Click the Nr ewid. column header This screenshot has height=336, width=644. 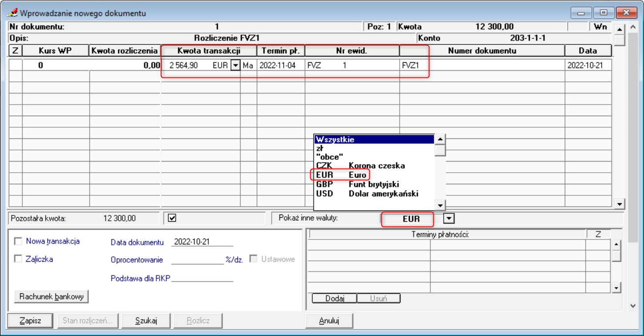coord(352,51)
